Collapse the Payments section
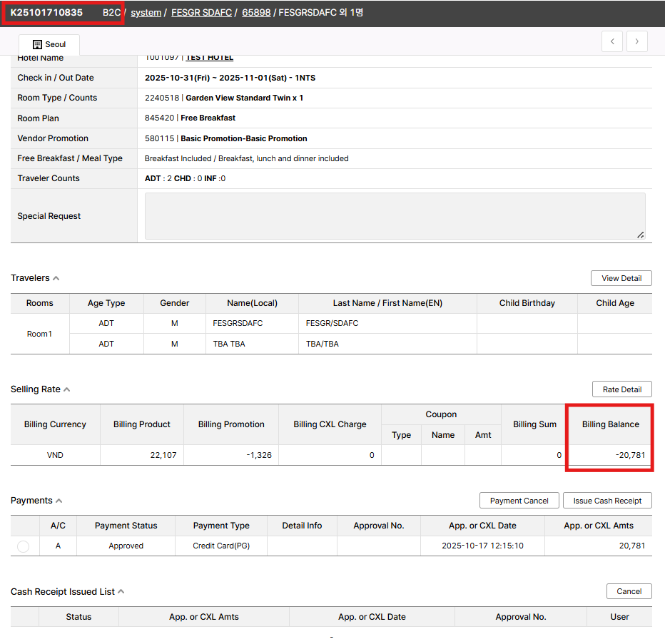The image size is (665, 644). (x=59, y=501)
